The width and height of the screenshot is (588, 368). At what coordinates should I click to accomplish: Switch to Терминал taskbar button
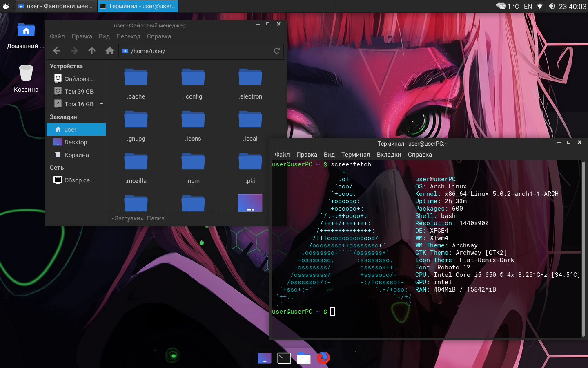point(138,6)
